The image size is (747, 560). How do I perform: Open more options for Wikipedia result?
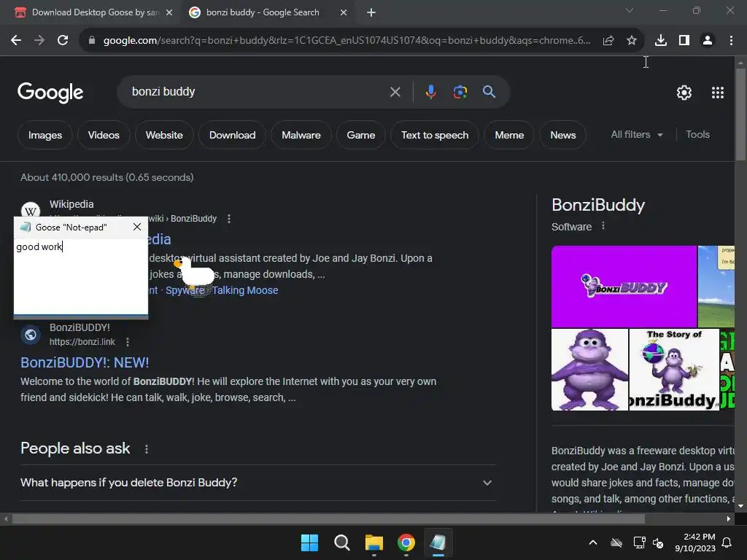pyautogui.click(x=229, y=219)
